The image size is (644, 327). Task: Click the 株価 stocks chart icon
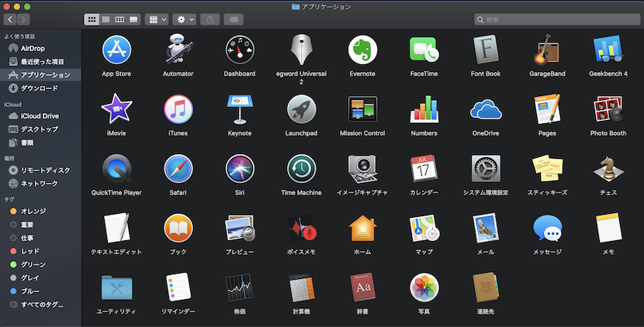[240, 287]
